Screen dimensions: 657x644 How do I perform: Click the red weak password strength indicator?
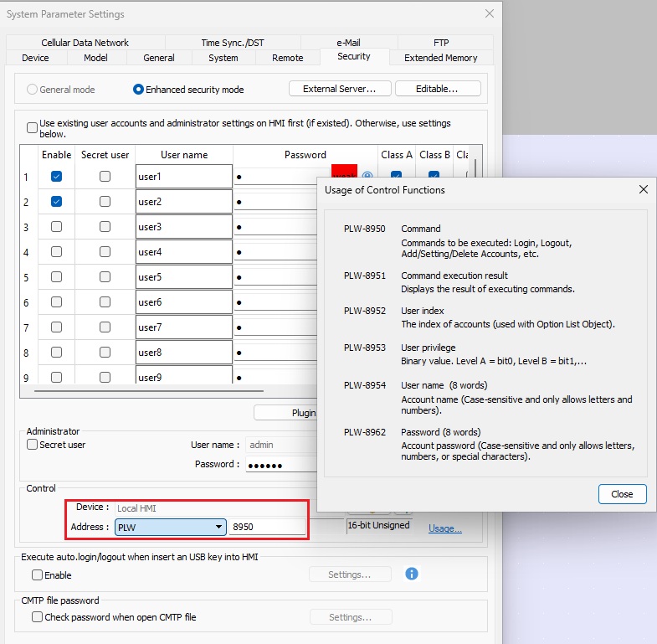point(344,172)
